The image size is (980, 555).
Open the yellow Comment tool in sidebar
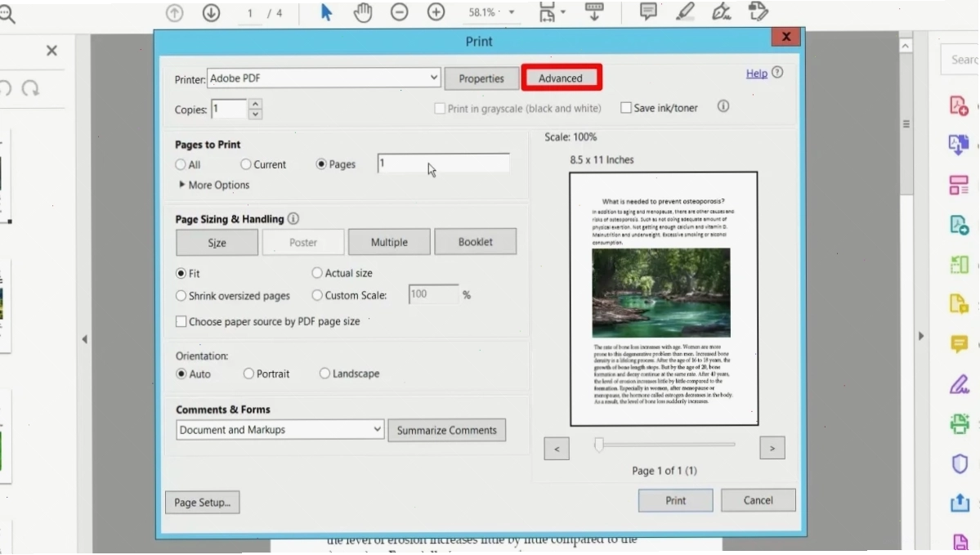[960, 344]
